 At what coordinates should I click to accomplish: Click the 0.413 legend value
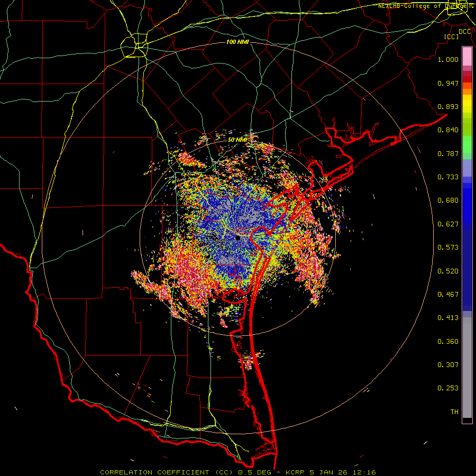(x=448, y=318)
